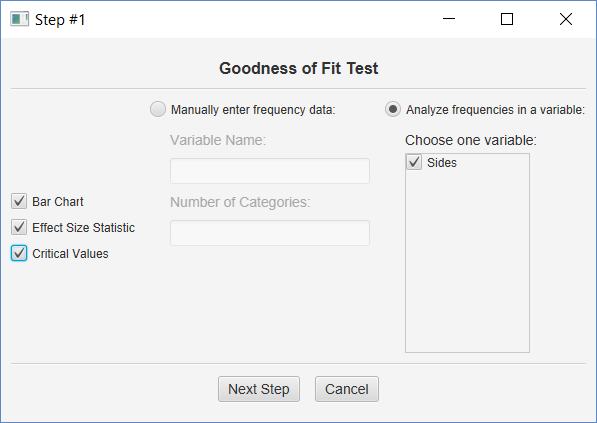This screenshot has height=423, width=597.
Task: Click empty area of variable list box
Action: (467, 263)
